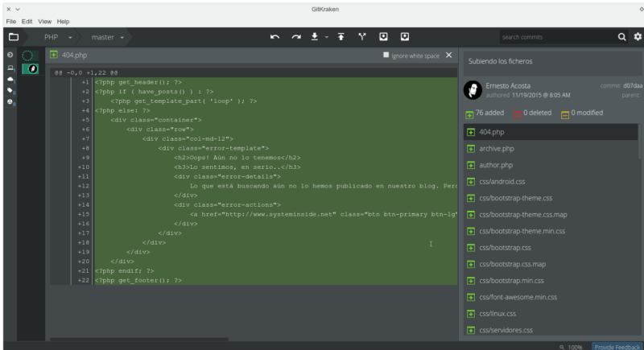Click the added icon beside css/android.css
Screen dimensions: 644x350
[471, 182]
